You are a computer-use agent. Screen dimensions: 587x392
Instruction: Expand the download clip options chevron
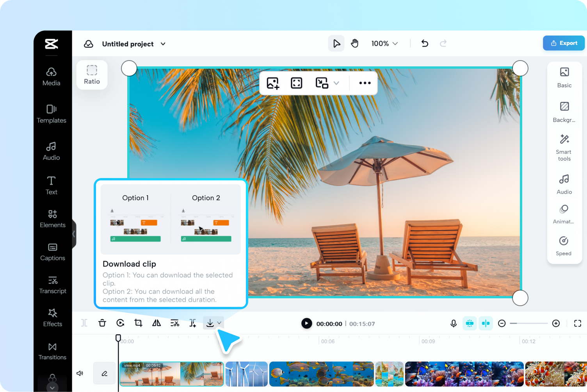click(x=219, y=323)
